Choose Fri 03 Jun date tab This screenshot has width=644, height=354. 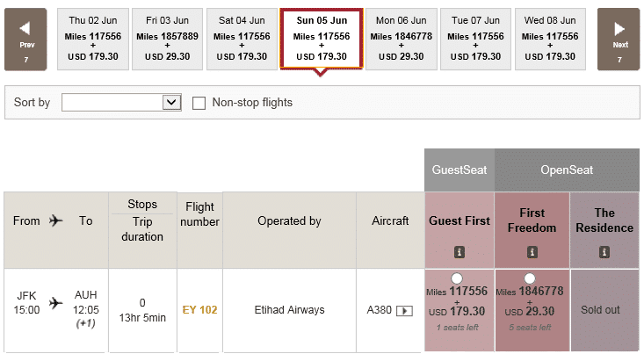167,39
